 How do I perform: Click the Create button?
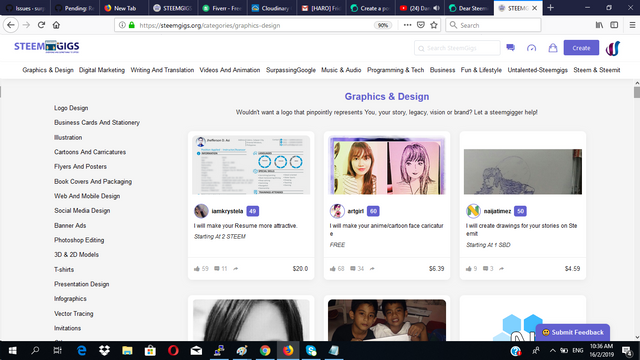[581, 48]
